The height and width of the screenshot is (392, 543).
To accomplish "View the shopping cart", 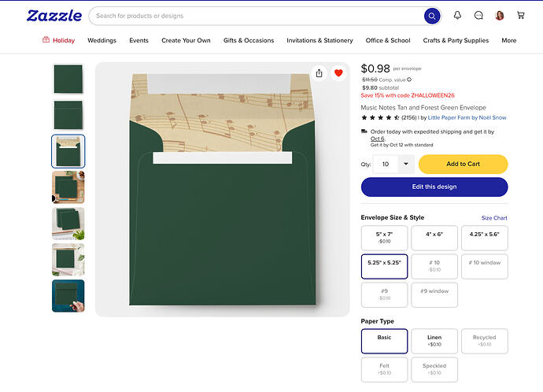I will [520, 15].
